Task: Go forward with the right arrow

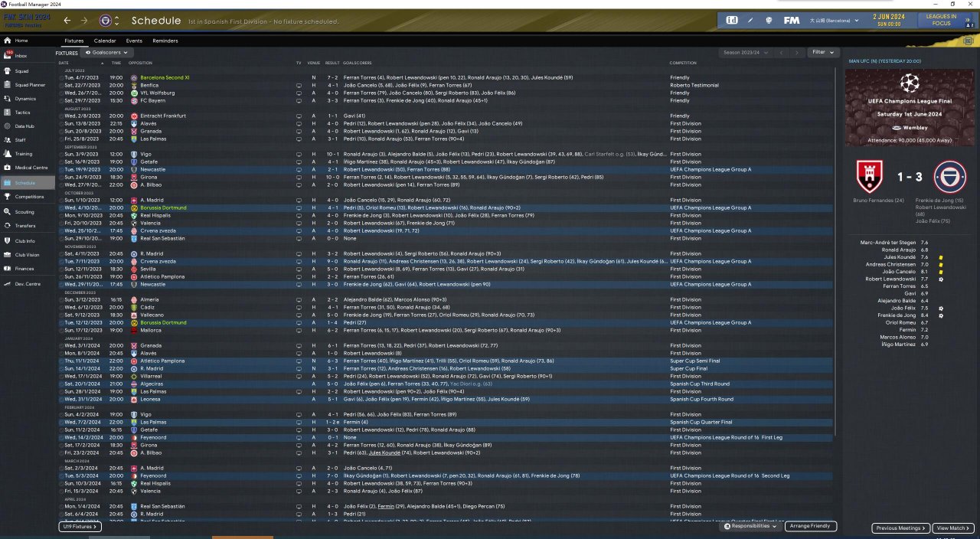Action: 84,21
